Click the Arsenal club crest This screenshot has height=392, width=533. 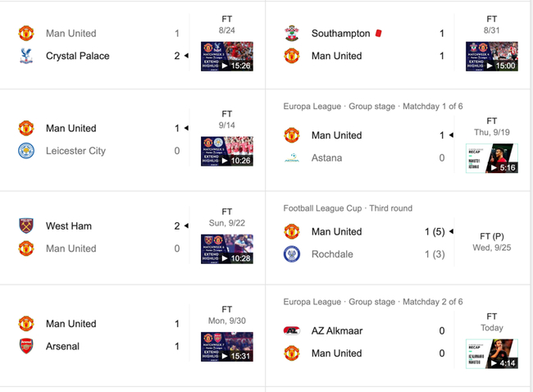pos(25,346)
